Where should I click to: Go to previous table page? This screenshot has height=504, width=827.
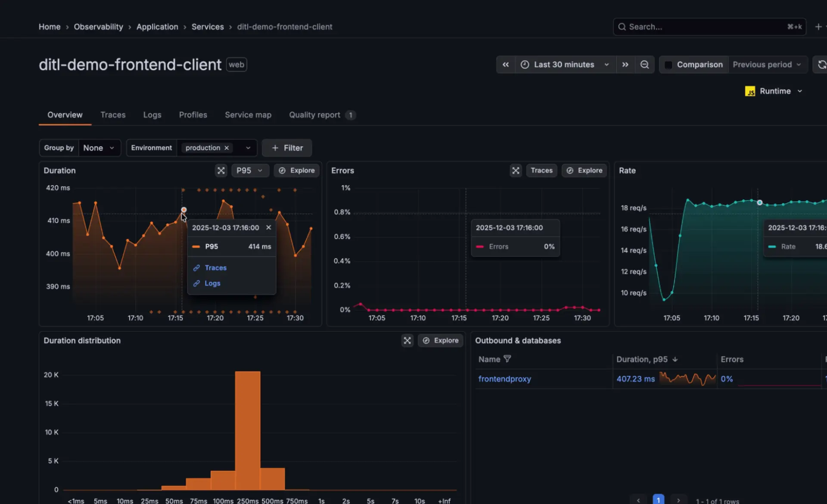[638, 500]
